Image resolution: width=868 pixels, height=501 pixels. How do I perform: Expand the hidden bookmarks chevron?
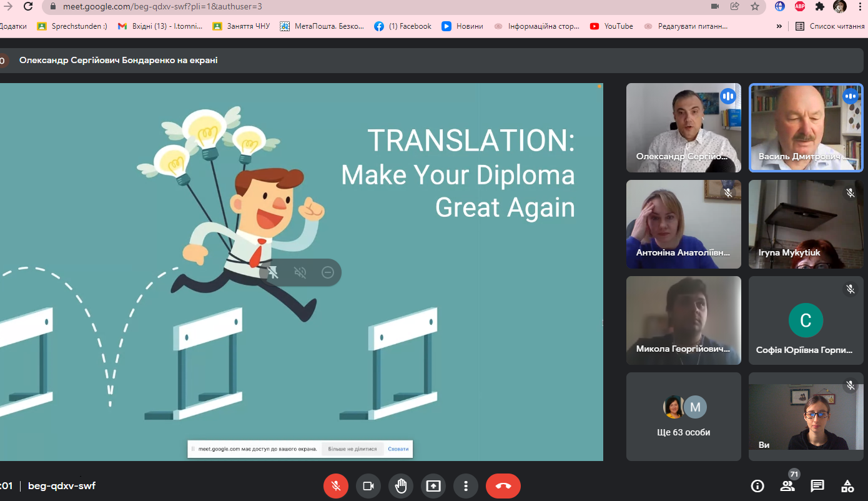(779, 26)
